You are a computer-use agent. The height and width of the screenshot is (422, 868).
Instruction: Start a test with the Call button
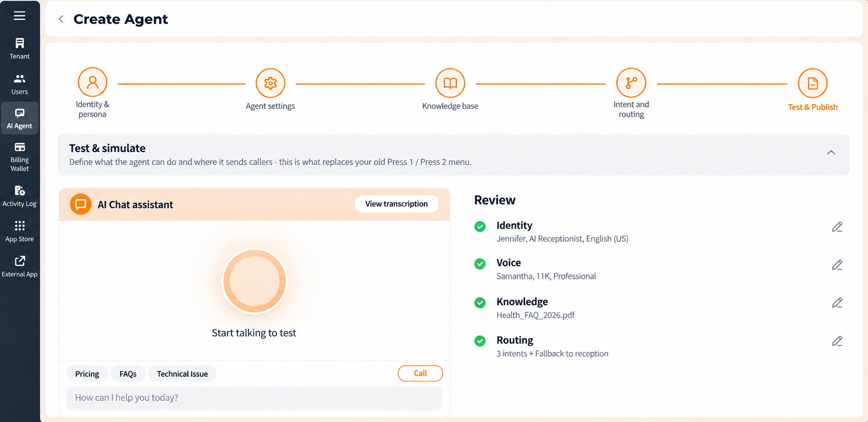(420, 373)
